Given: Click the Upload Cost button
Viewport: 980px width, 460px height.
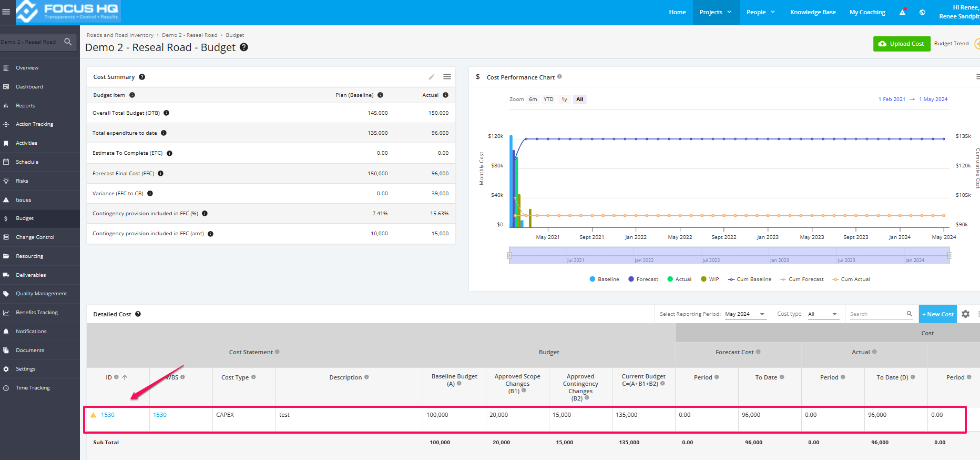Looking at the screenshot, I should pos(902,44).
